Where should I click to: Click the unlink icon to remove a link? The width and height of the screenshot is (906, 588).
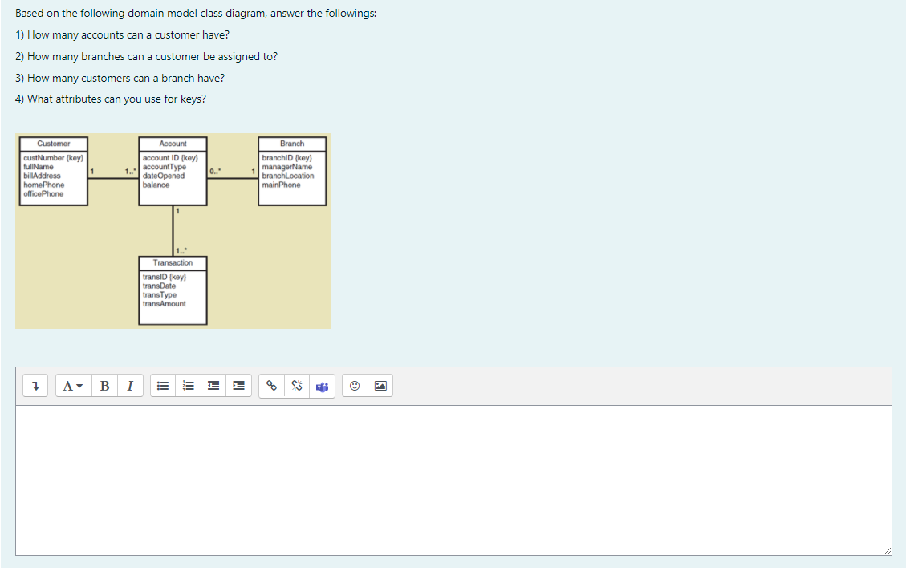(296, 385)
